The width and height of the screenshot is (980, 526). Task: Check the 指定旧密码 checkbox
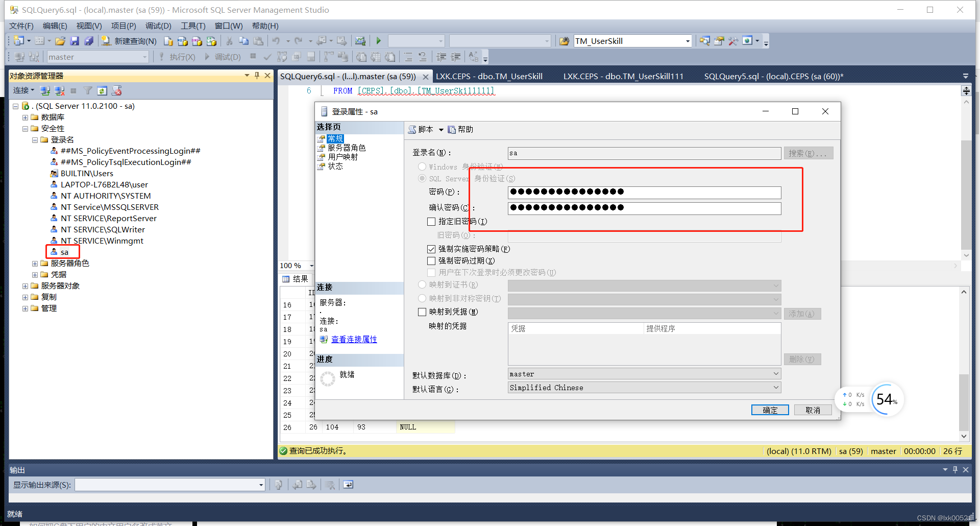point(431,221)
